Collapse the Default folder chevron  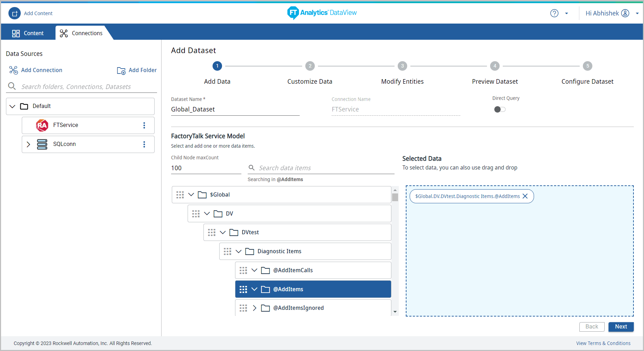coord(13,106)
